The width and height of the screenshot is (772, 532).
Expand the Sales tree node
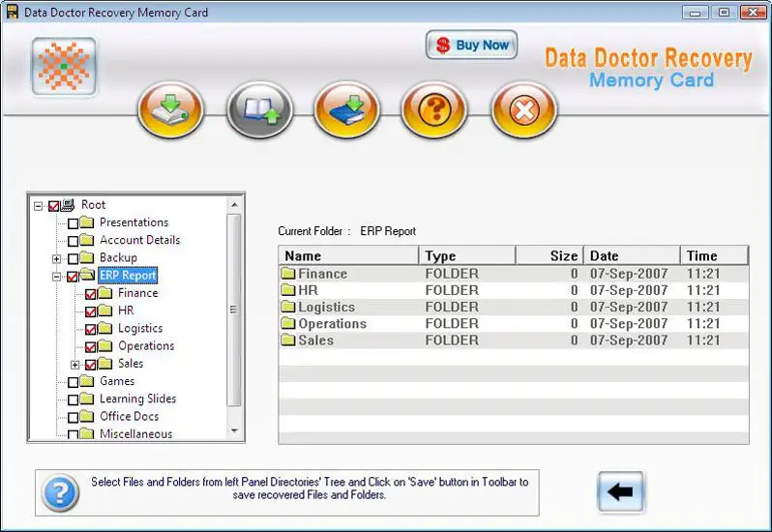pos(74,365)
